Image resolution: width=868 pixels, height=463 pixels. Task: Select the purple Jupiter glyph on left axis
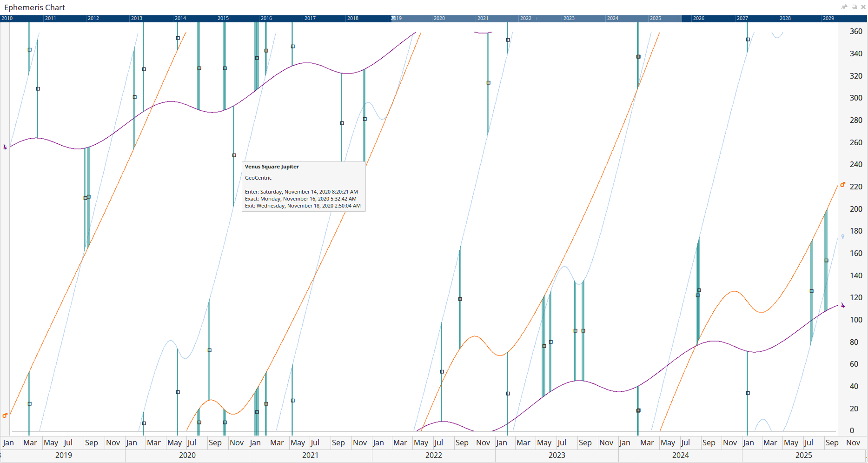(5, 147)
